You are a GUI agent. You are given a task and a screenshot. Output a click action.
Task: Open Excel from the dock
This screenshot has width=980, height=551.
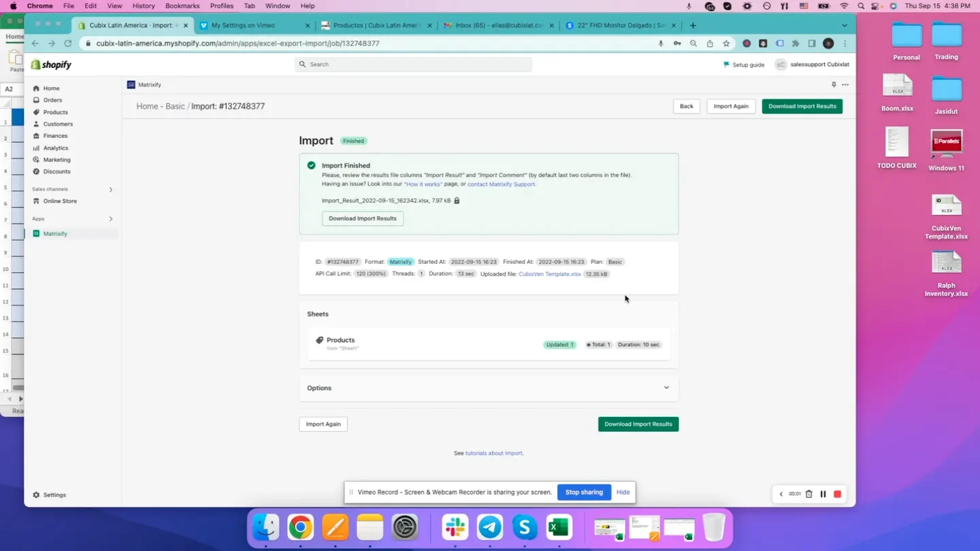point(559,527)
